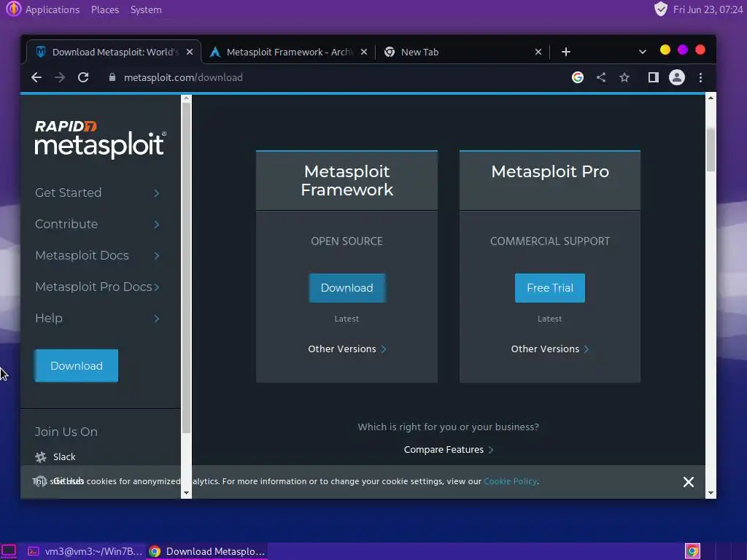Open Metasploit Docs sidebar item
Viewport: 747px width, 560px height.
82,255
